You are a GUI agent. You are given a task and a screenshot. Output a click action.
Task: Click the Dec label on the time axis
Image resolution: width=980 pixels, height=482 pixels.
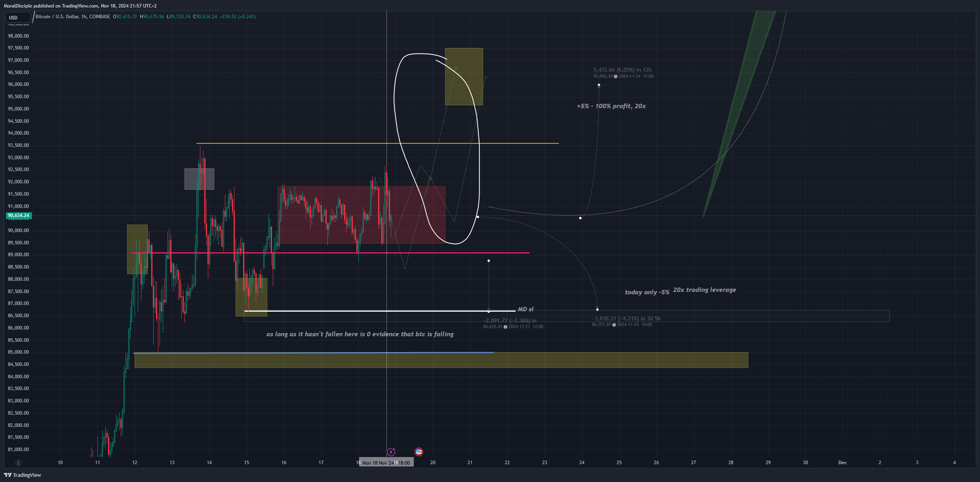pyautogui.click(x=843, y=463)
